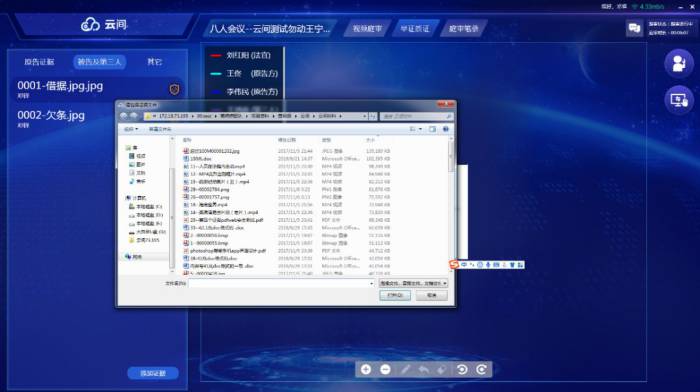Click the 172.18.71.155 address path segment
700x392 pixels.
click(x=173, y=116)
